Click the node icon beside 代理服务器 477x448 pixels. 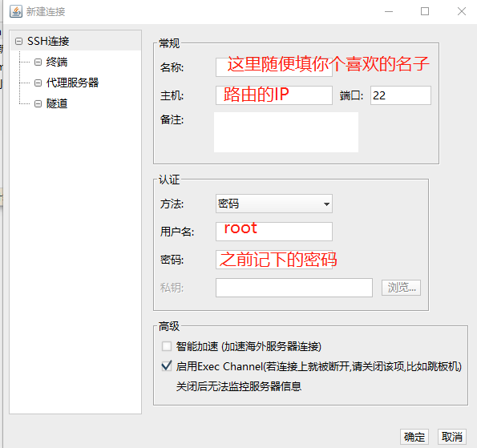(x=38, y=83)
